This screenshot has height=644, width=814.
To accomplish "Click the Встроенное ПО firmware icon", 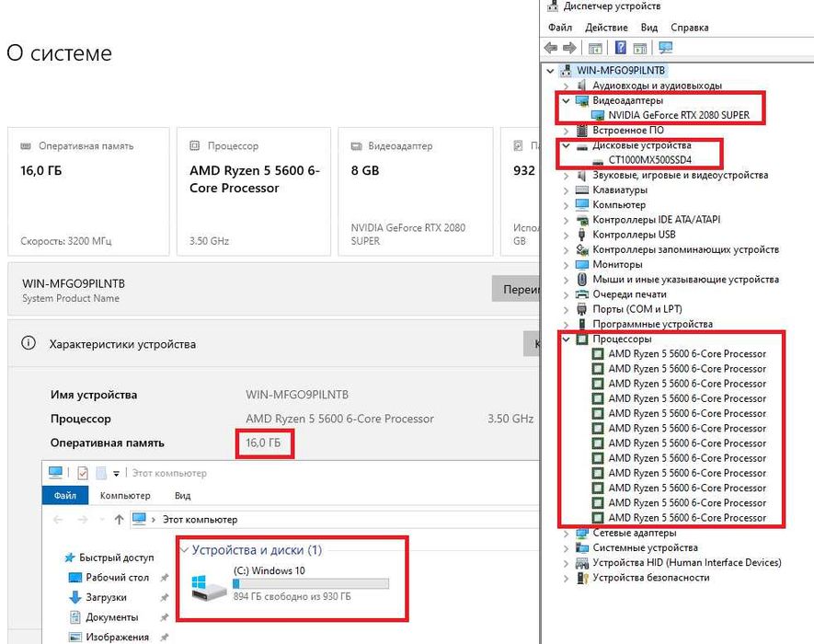I will [x=582, y=130].
